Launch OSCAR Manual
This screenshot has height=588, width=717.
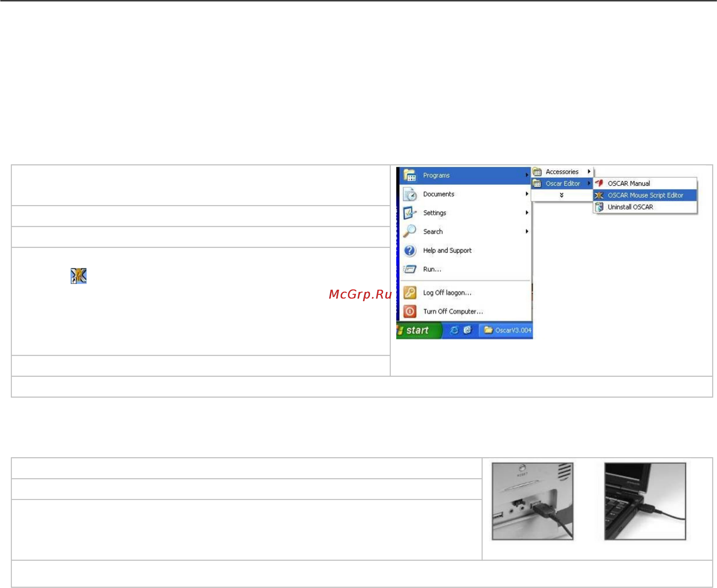pyautogui.click(x=645, y=183)
